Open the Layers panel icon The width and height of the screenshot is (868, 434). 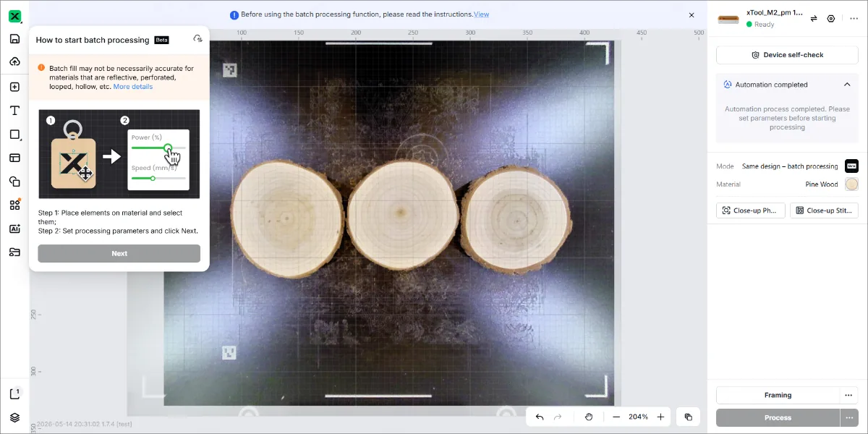[14, 417]
